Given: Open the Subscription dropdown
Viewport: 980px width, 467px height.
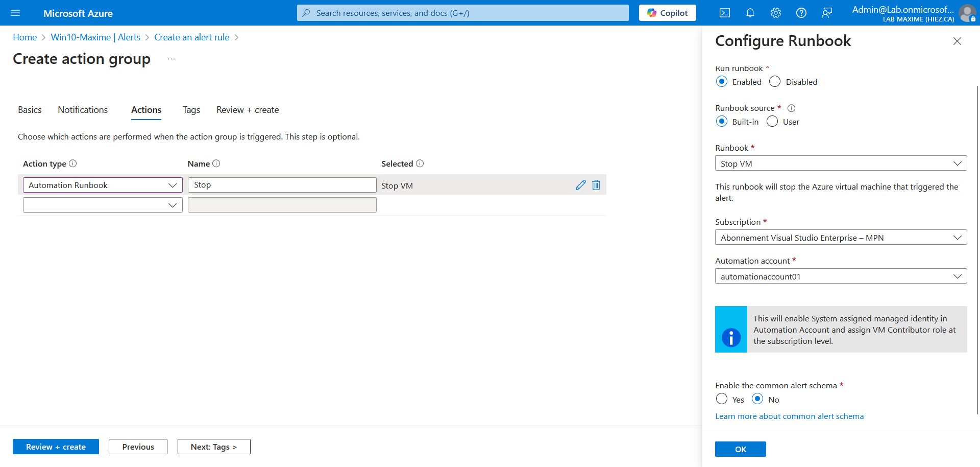Looking at the screenshot, I should [x=841, y=238].
